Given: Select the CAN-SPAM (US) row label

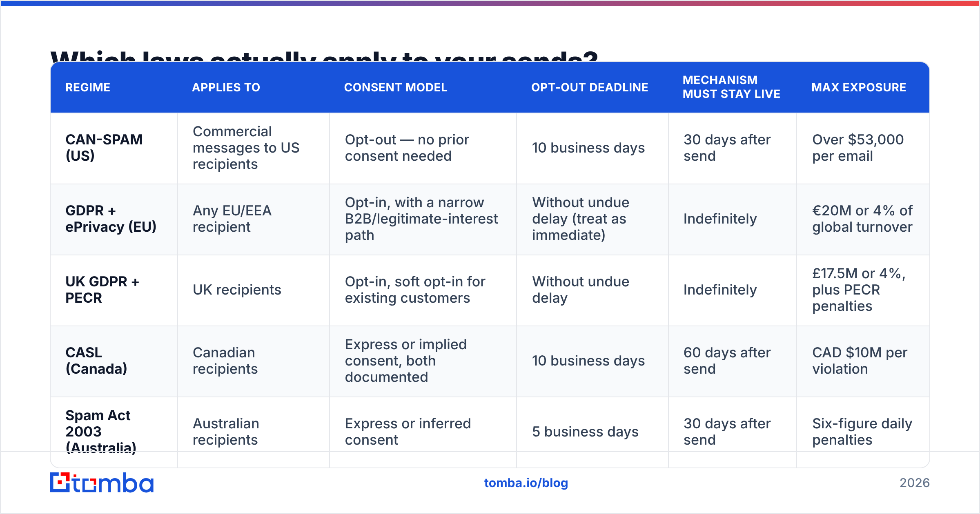Looking at the screenshot, I should (104, 148).
